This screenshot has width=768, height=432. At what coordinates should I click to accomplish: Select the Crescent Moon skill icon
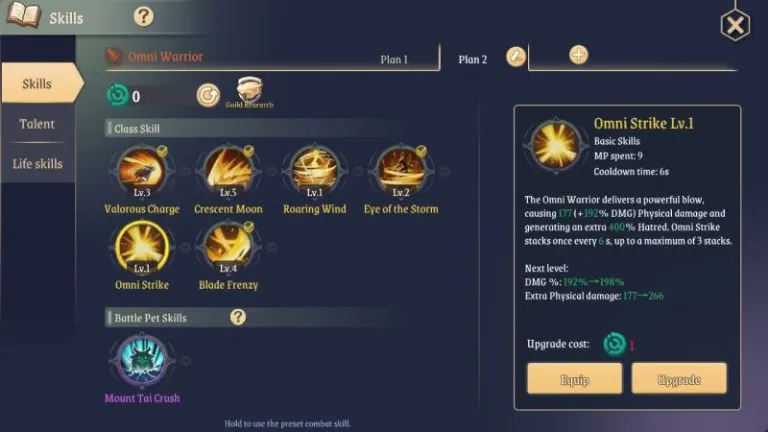click(228, 170)
